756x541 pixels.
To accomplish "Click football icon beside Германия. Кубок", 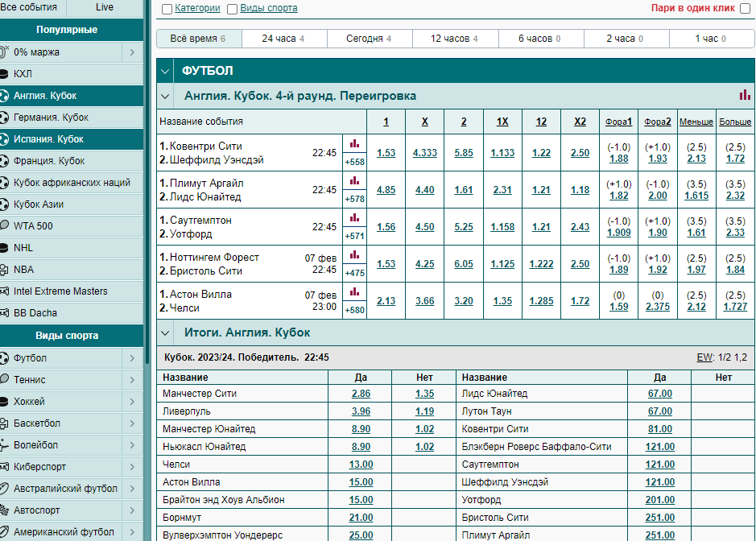I will [x=4, y=118].
